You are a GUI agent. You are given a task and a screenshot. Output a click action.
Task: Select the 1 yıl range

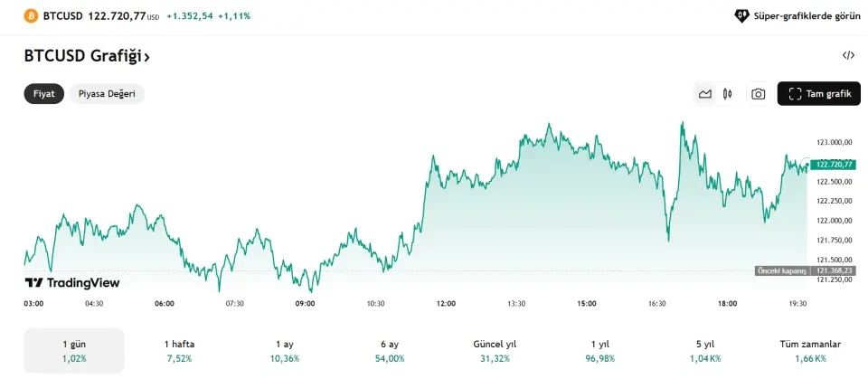[x=600, y=351]
